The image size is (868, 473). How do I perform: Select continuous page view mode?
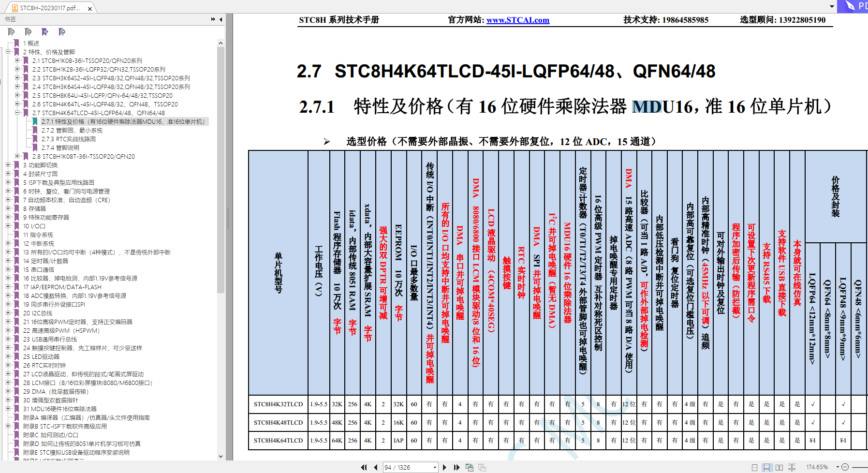pyautogui.click(x=766, y=467)
